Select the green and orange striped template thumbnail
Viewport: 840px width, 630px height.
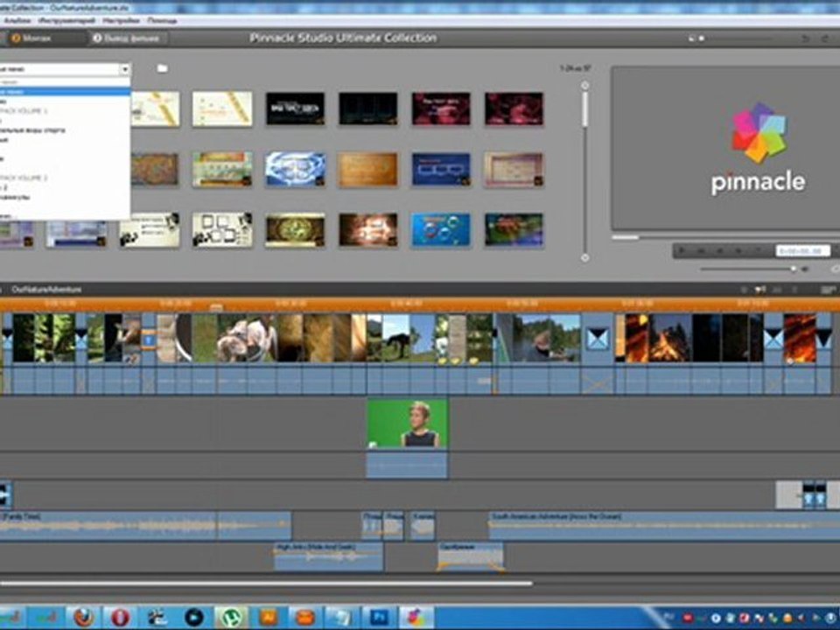pos(222,169)
